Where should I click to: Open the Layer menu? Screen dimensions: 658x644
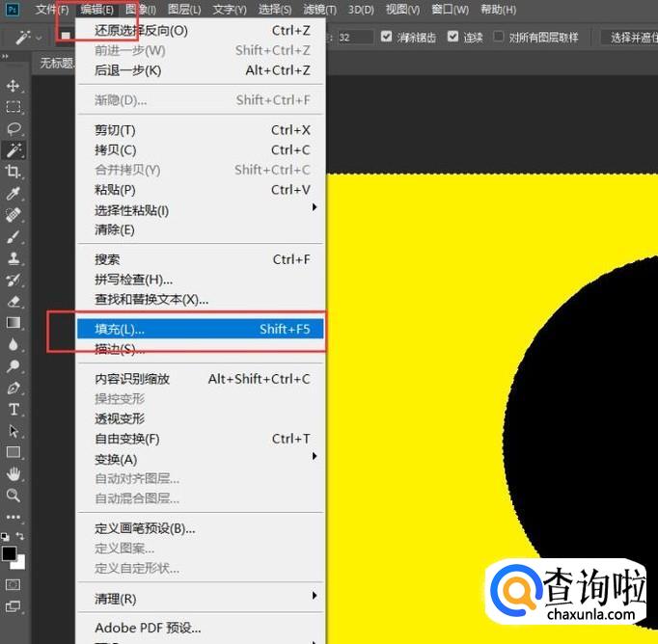tap(184, 10)
